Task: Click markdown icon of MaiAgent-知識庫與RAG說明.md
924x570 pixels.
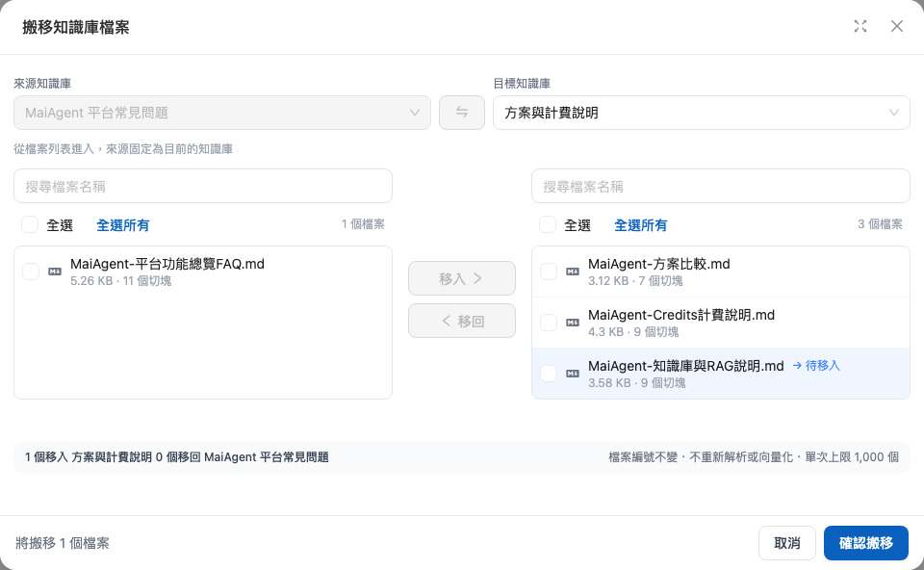Action: coord(572,374)
